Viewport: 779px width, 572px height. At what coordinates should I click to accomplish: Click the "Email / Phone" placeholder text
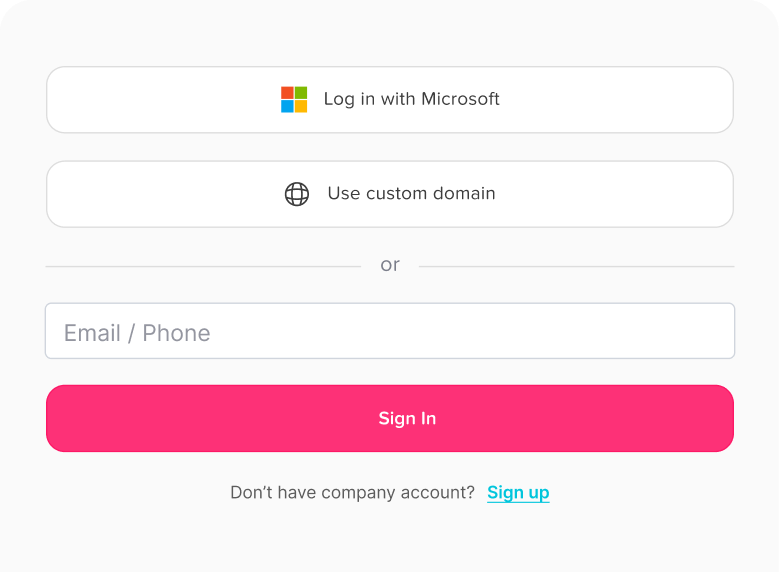point(137,333)
